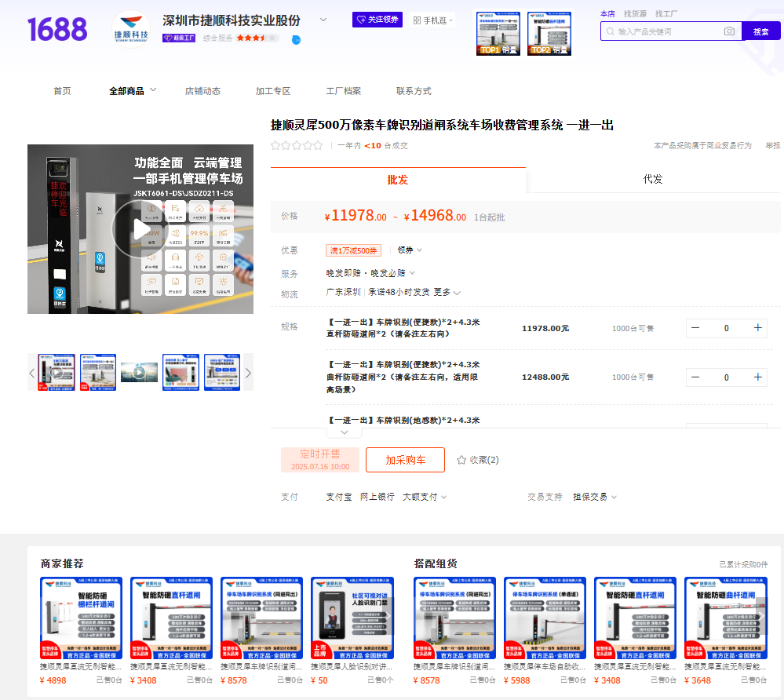Decrease quantity for the 12488.00元 spec
This screenshot has width=784, height=700.
point(695,377)
